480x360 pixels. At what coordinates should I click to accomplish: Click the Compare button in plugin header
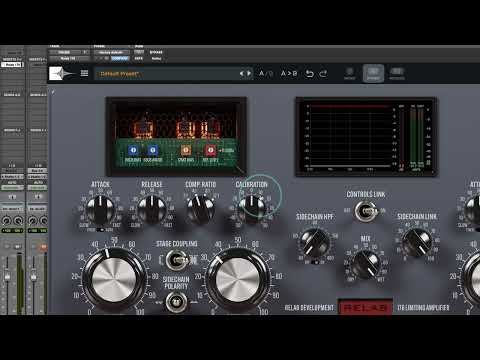pyautogui.click(x=120, y=58)
